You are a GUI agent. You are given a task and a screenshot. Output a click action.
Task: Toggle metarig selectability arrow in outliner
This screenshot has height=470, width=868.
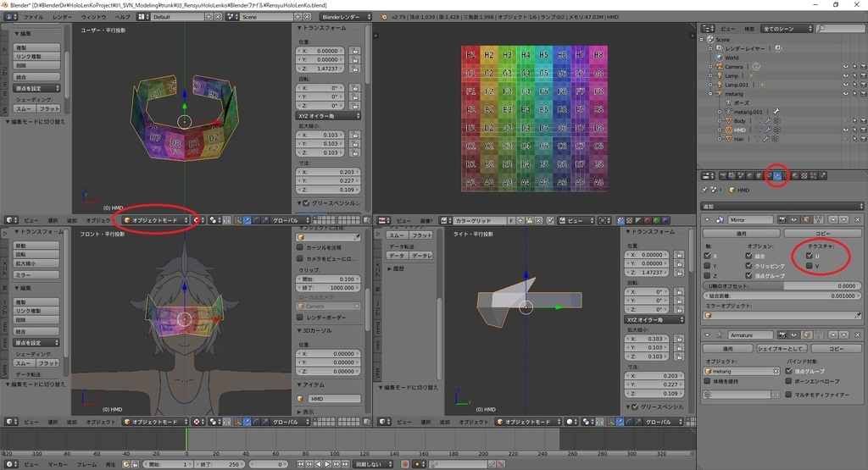[854, 93]
